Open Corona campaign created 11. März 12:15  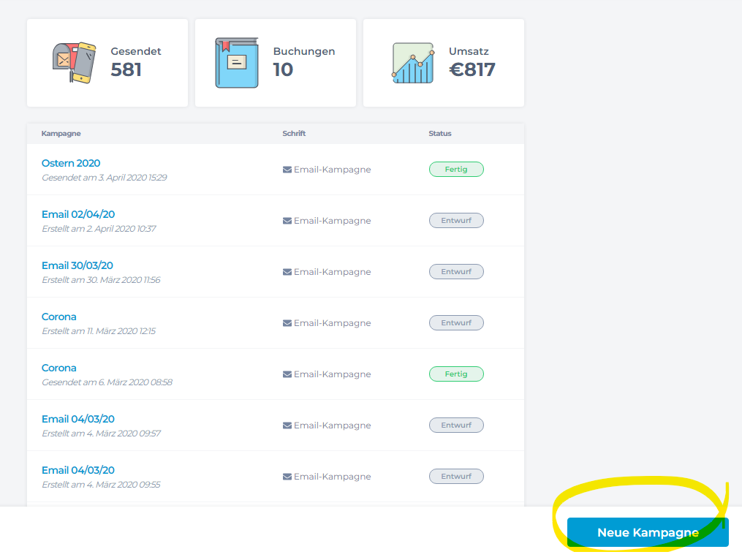[59, 317]
